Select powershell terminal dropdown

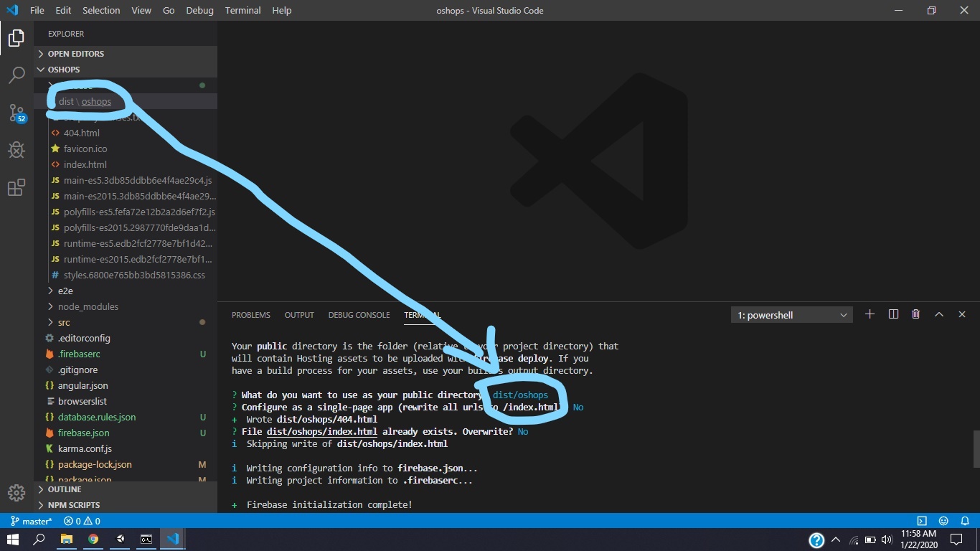[x=792, y=315]
